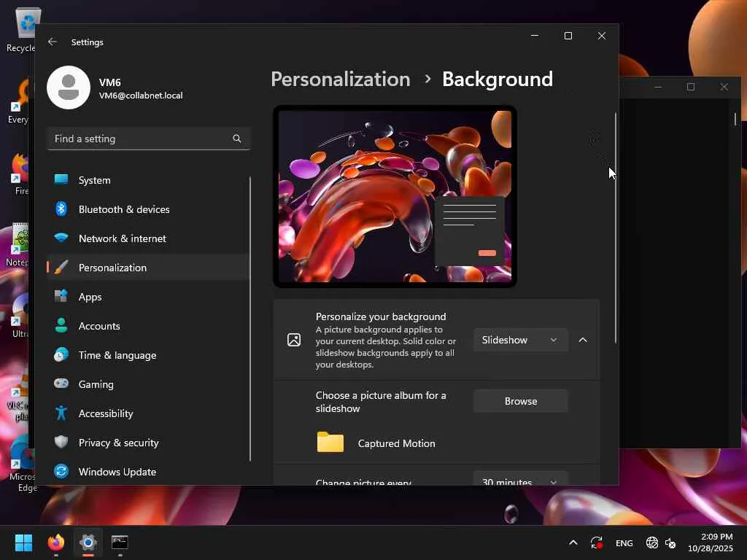Click the Personalization breadcrumb link
The height and width of the screenshot is (560, 747).
[x=340, y=79]
